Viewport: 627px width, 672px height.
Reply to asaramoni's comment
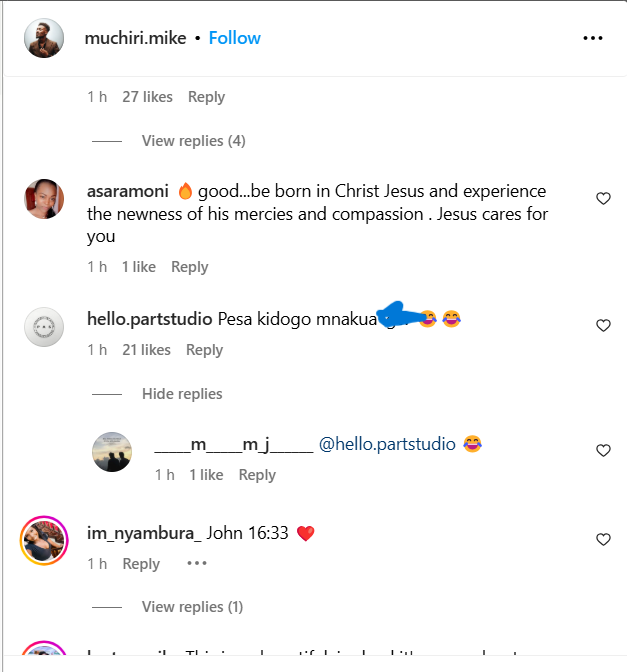(x=189, y=267)
